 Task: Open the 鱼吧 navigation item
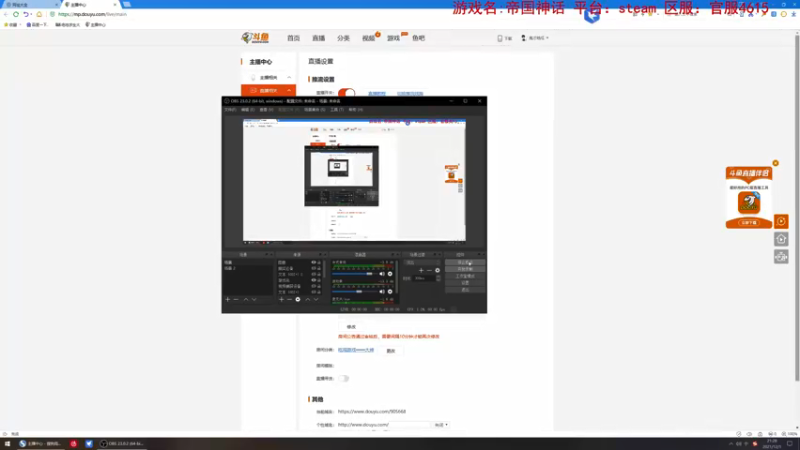point(418,38)
